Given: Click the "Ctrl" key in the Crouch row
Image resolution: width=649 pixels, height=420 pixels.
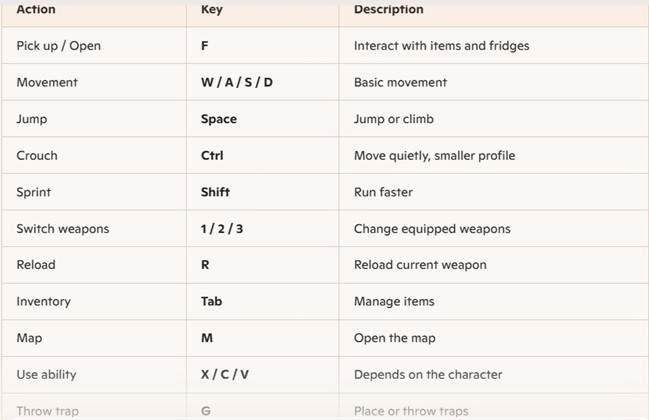Looking at the screenshot, I should pos(212,156).
